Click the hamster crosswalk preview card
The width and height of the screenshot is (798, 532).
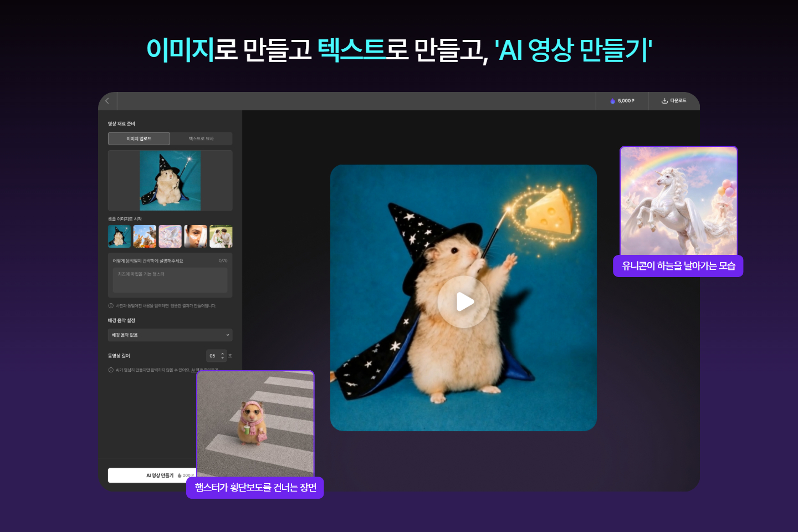pos(255,424)
